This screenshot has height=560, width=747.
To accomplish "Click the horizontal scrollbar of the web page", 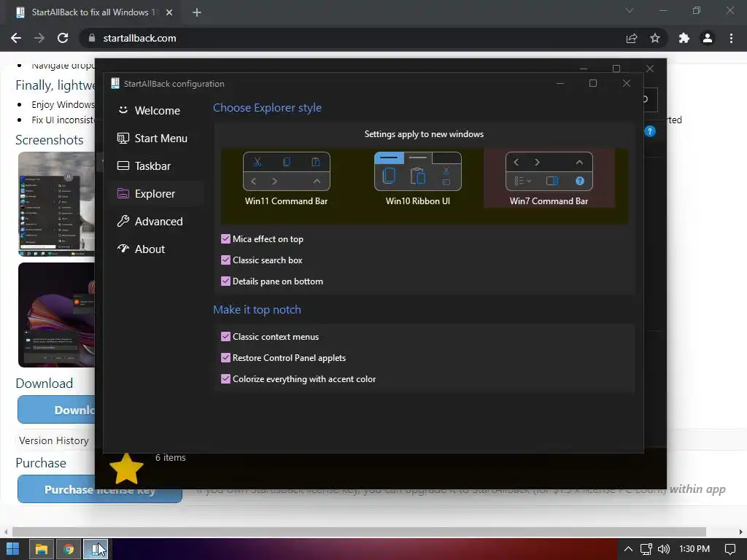I will pos(359,532).
